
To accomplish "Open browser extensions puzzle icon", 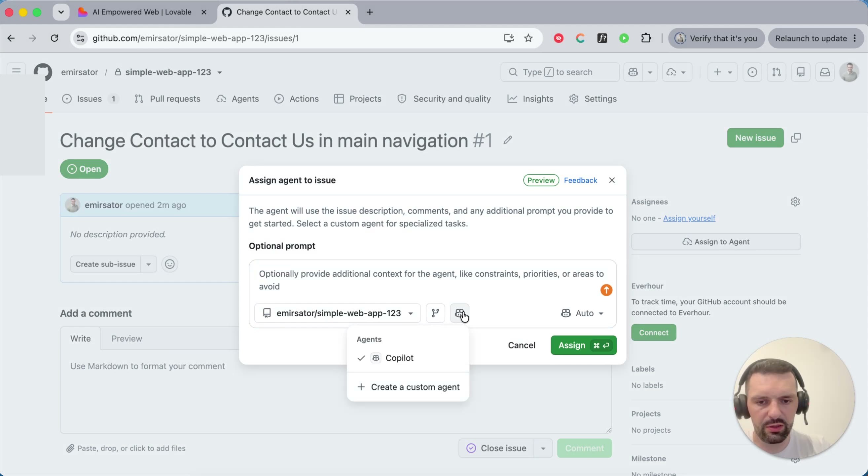I will [x=646, y=38].
